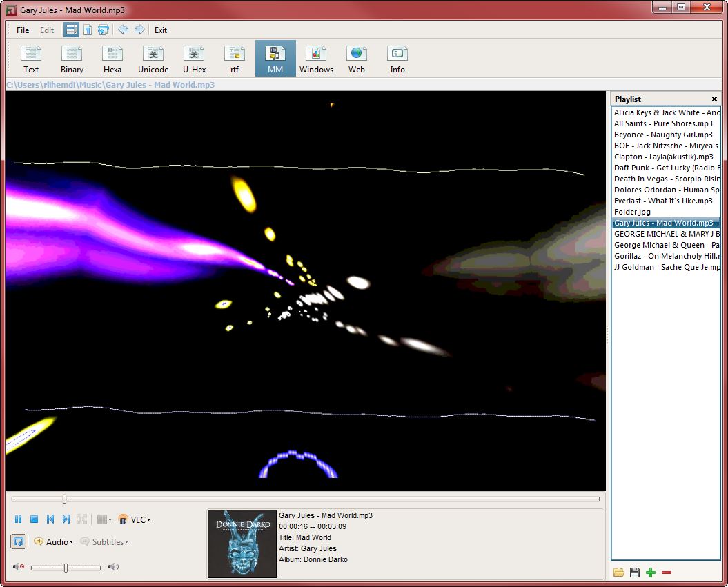Switch to Hexa view mode

point(112,59)
